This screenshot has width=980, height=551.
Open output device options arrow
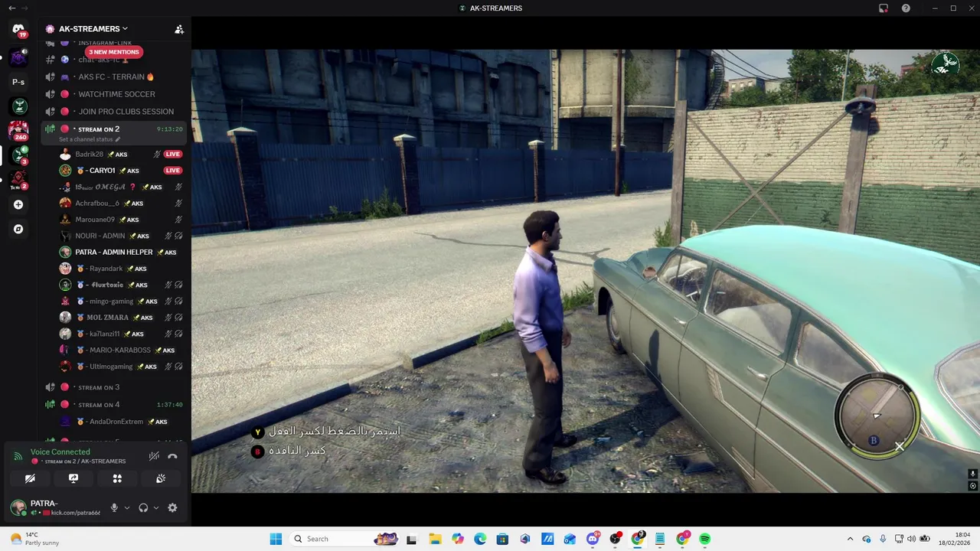[156, 507]
